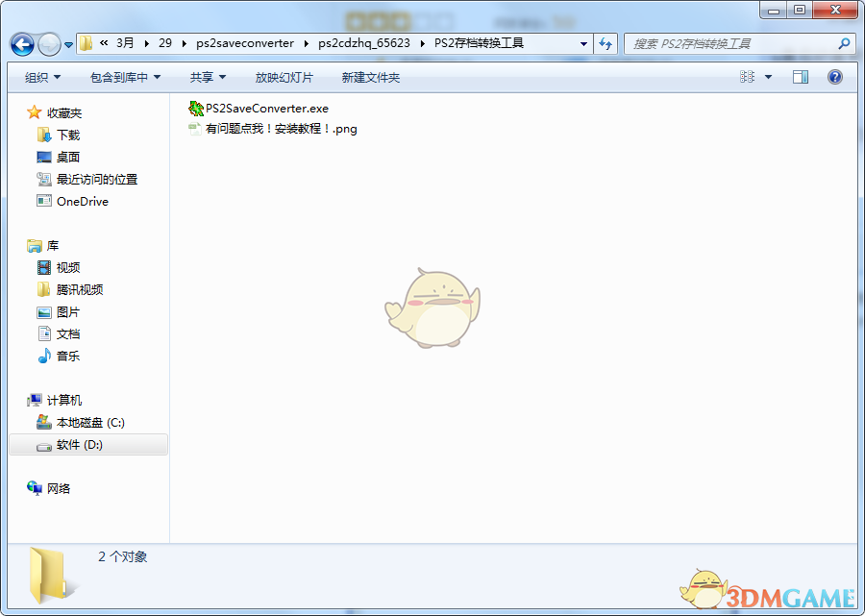Image resolution: width=865 pixels, height=616 pixels.
Task: Toggle the preview pane
Action: click(x=800, y=77)
